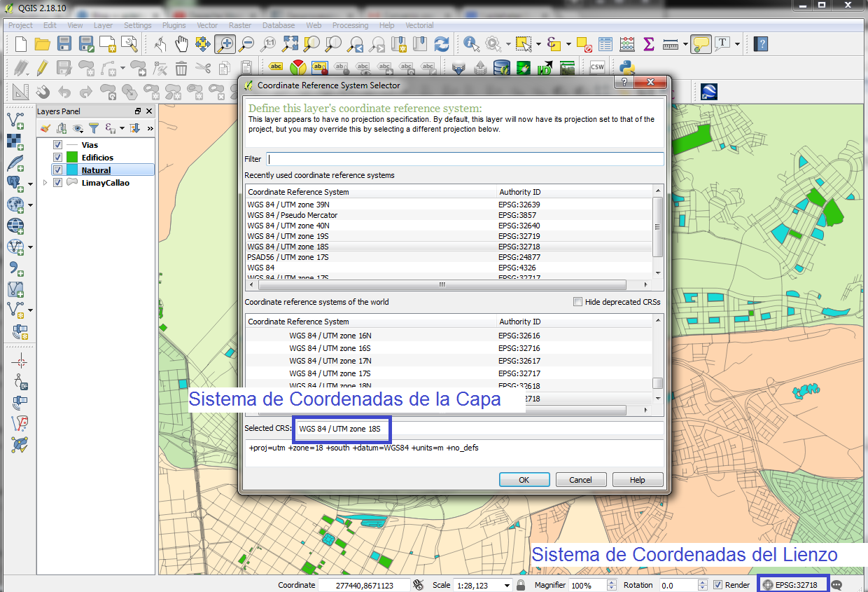Filter legend funnel icon in Layers Panel
The height and width of the screenshot is (592, 868).
click(92, 128)
